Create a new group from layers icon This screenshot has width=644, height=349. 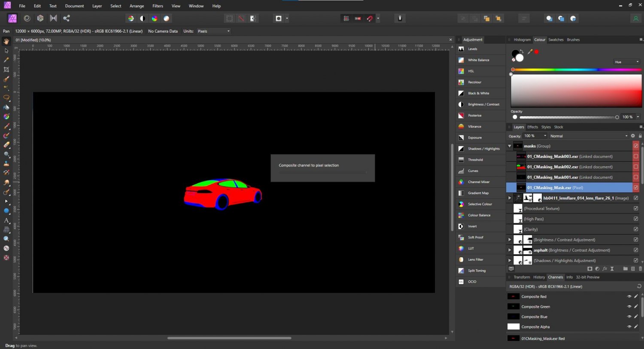(x=625, y=269)
